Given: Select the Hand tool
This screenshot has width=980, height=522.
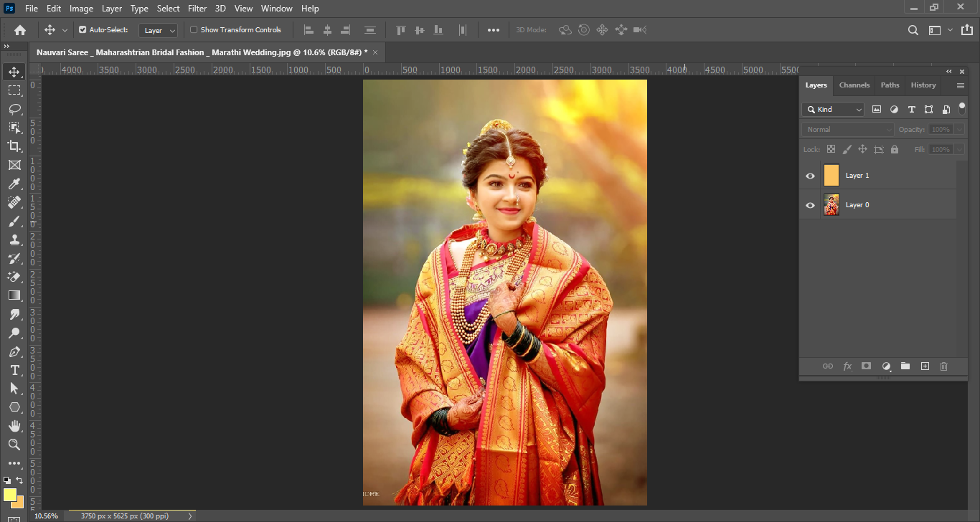Looking at the screenshot, I should click(x=14, y=426).
